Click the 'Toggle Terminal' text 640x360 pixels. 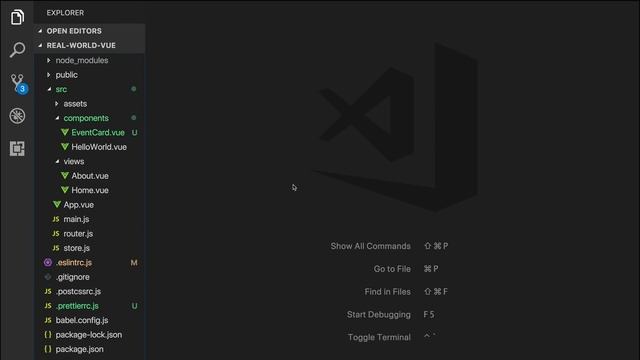tap(379, 338)
